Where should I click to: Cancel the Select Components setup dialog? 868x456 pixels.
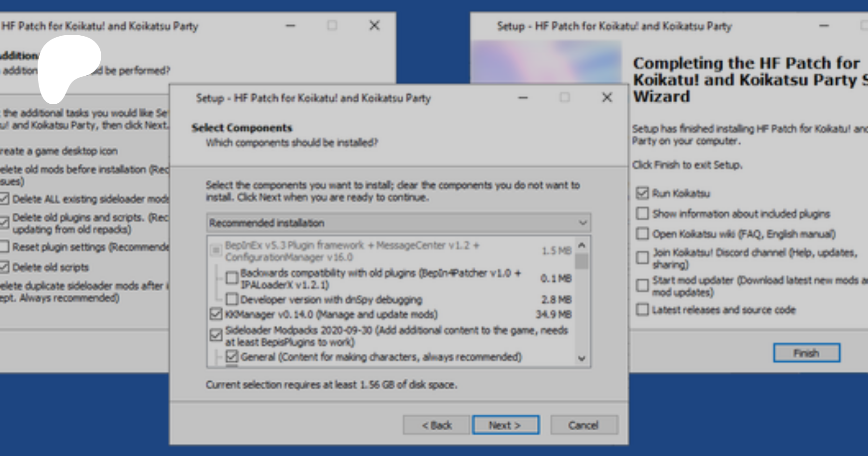[x=584, y=425]
